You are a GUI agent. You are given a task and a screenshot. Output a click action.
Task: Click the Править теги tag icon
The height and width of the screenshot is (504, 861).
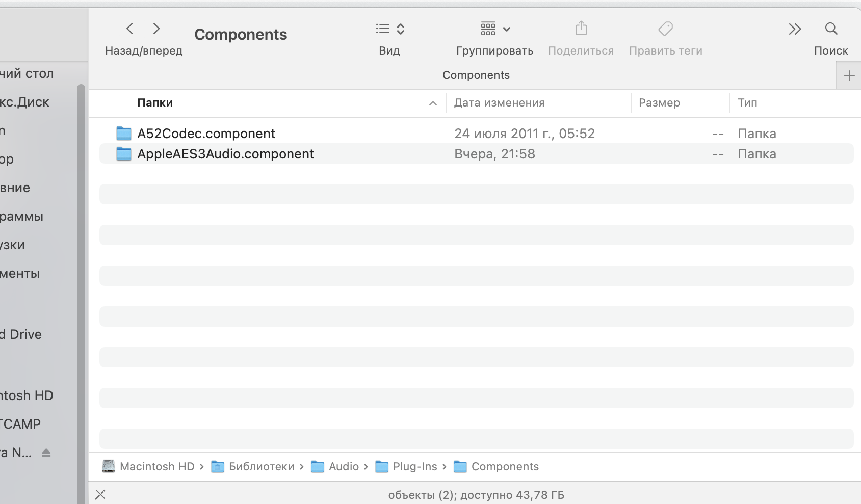pyautogui.click(x=665, y=29)
